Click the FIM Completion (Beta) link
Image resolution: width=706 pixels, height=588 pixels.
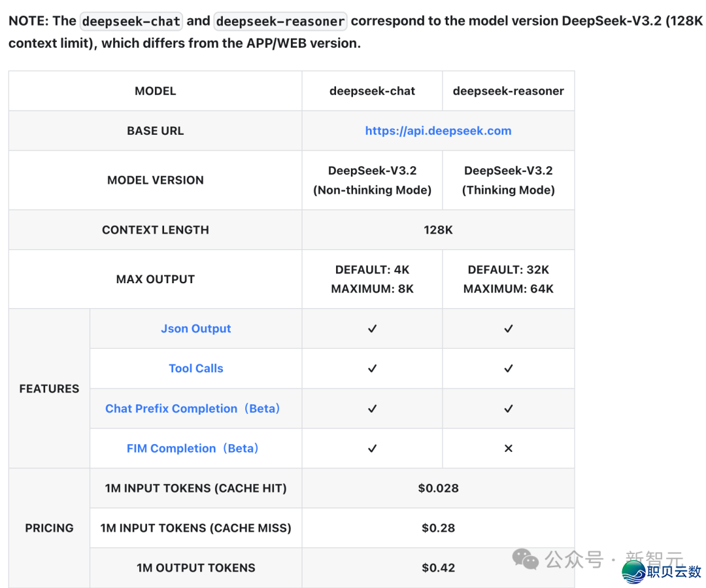pos(192,449)
